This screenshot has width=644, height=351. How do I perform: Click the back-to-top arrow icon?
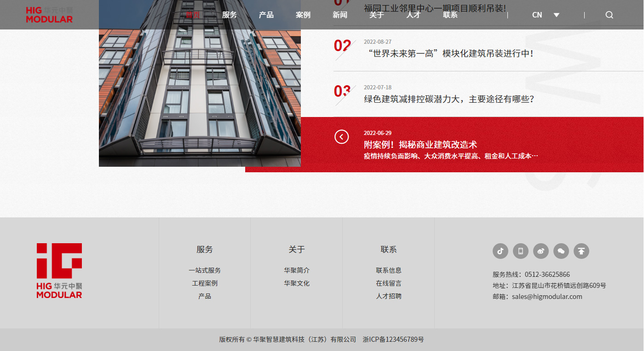click(581, 251)
